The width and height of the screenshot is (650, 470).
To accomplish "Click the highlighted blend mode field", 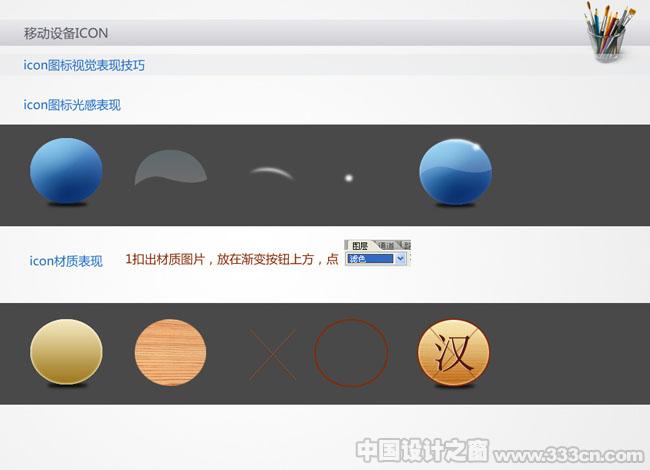I will point(370,259).
